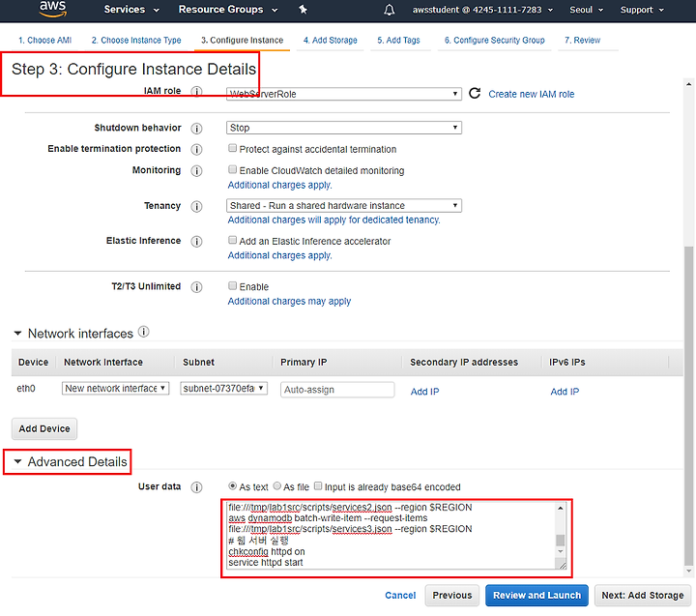Open the Services menu
The image size is (696, 616).
(x=130, y=10)
